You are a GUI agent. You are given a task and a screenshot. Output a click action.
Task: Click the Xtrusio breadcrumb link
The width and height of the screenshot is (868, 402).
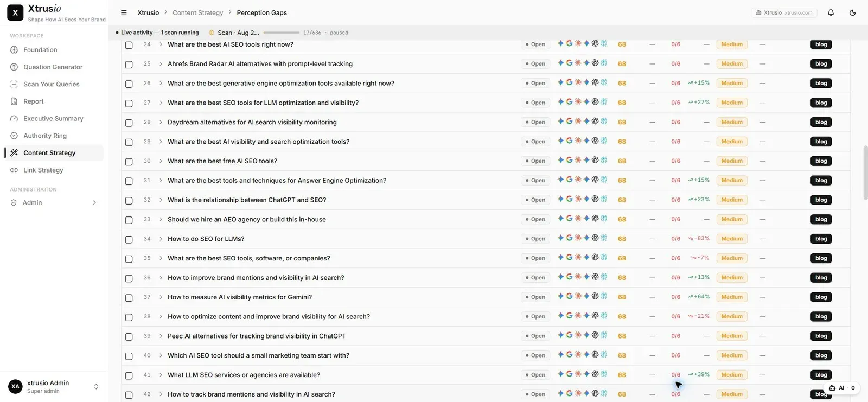coord(148,12)
